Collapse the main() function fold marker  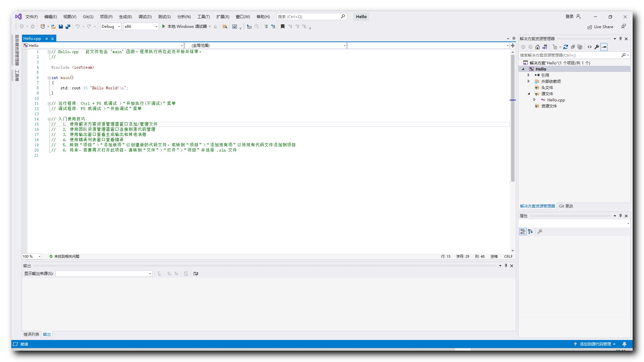click(49, 78)
